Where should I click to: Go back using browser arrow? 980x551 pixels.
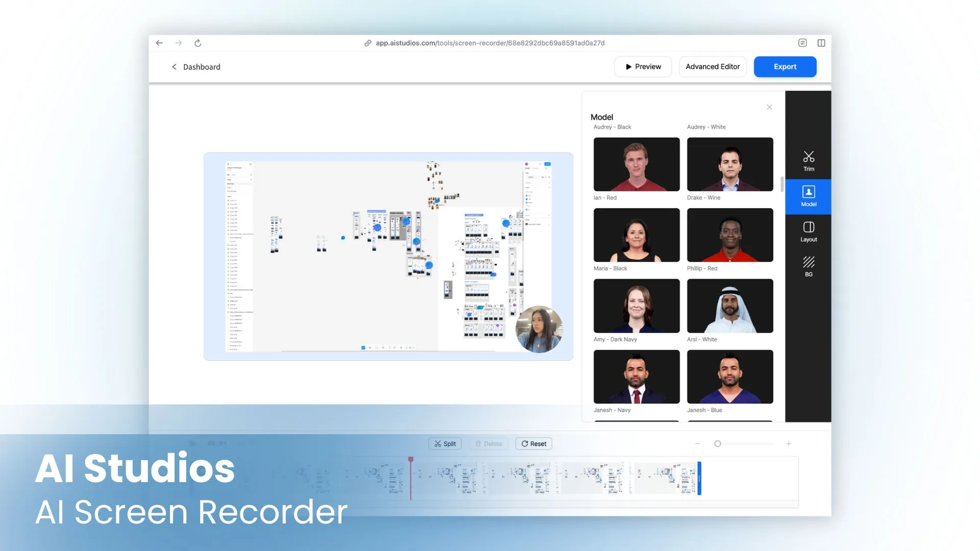pyautogui.click(x=159, y=43)
